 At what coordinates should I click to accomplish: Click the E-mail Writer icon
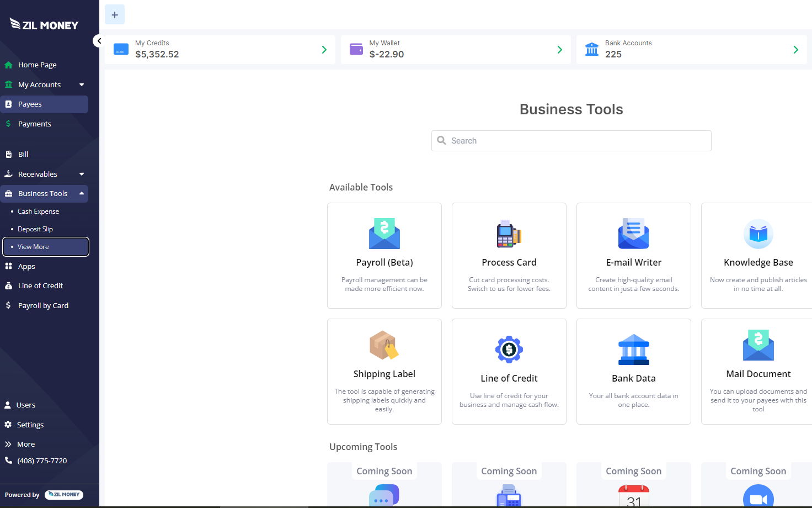(633, 234)
